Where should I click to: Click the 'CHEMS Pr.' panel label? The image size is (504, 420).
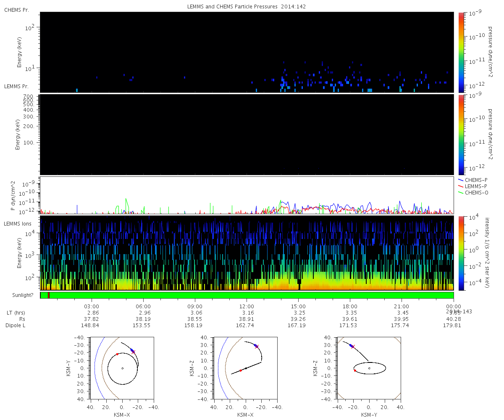point(16,9)
